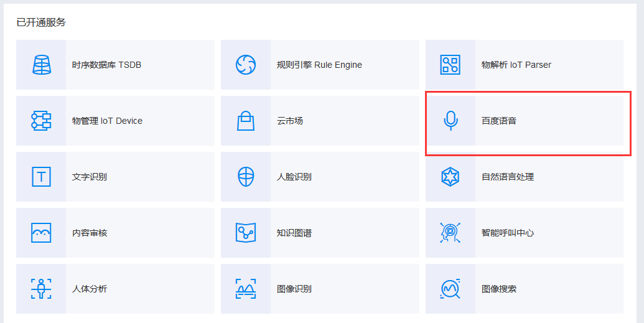This screenshot has height=323, width=644.
Task: Open 时序数据库 TSDB text label
Action: tap(106, 65)
